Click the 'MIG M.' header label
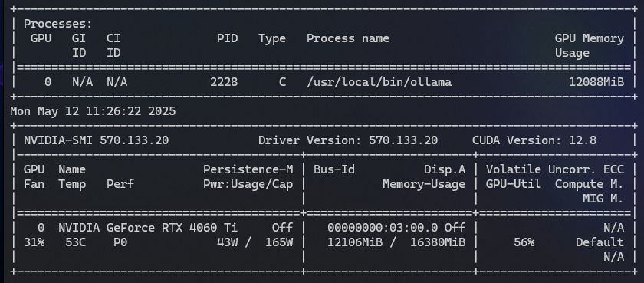Viewport: 644px width, 283px height. [x=603, y=199]
